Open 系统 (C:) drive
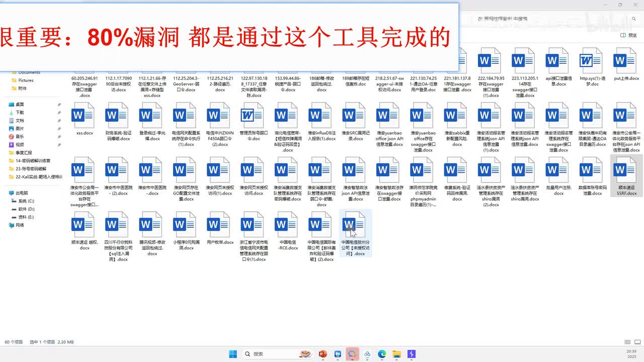Viewport: 644px width, 362px height. point(26,201)
